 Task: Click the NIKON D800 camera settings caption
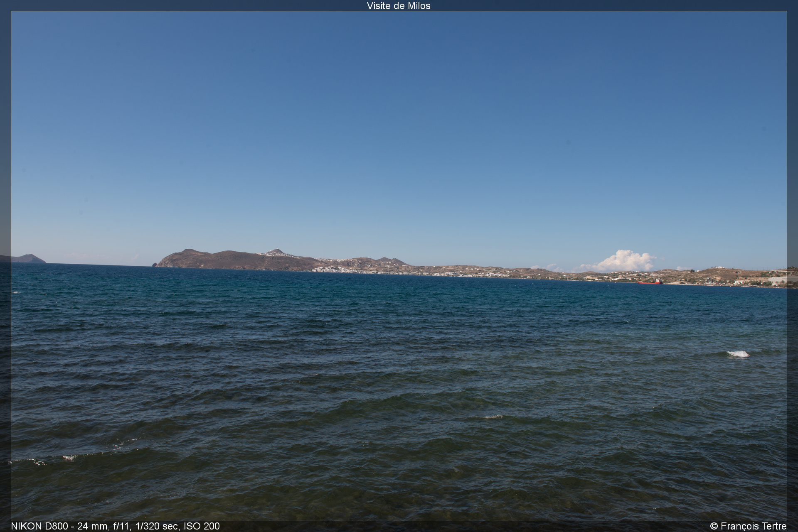116,526
